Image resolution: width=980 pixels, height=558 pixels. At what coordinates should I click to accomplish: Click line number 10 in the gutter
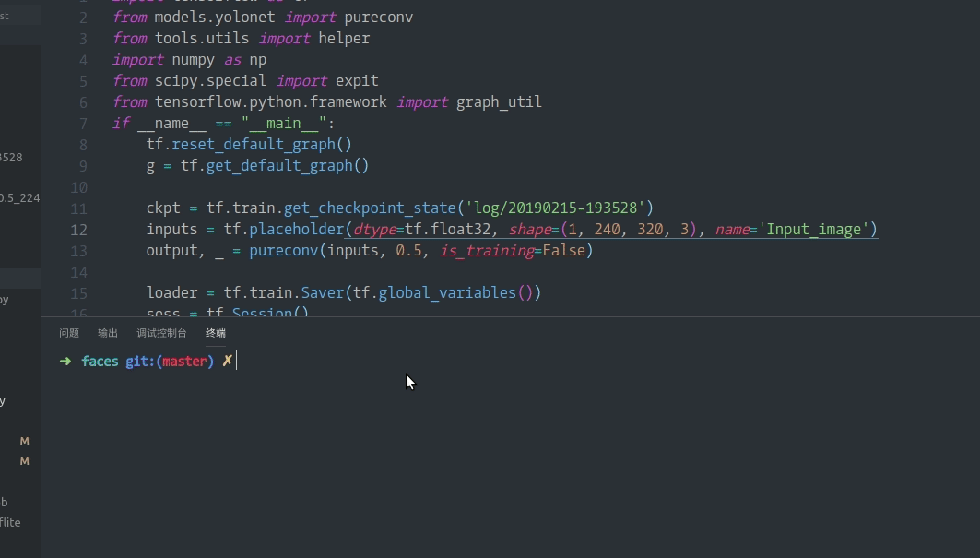[x=78, y=187]
